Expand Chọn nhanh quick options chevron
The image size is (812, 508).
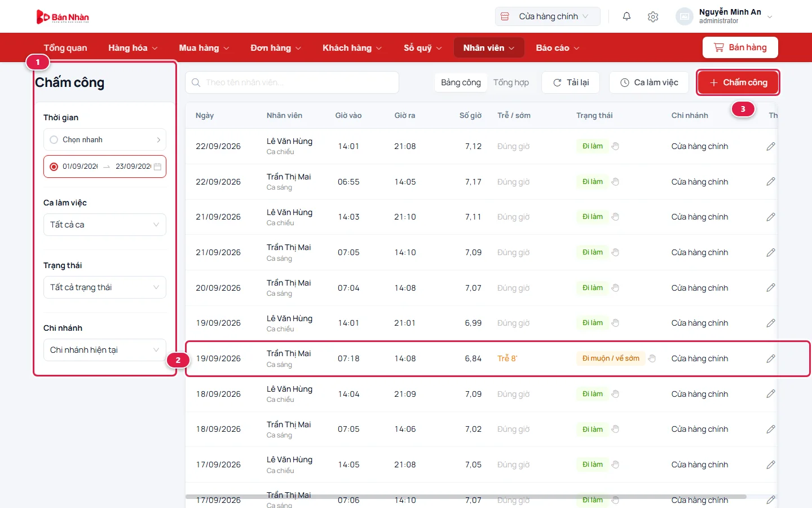158,140
